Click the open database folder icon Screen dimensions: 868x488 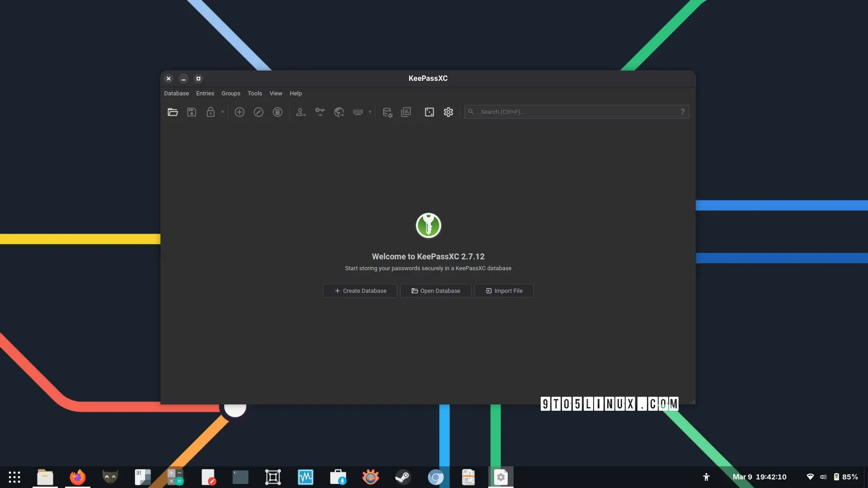[x=173, y=112]
